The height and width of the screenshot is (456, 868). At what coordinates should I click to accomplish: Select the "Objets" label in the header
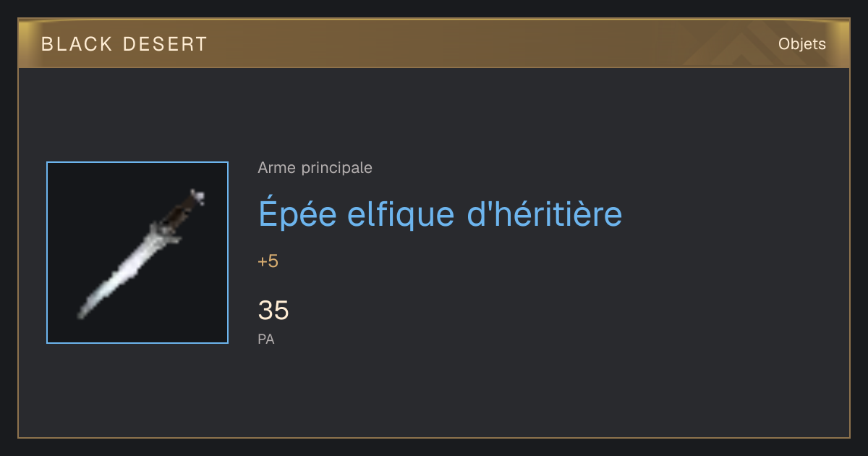tap(802, 44)
